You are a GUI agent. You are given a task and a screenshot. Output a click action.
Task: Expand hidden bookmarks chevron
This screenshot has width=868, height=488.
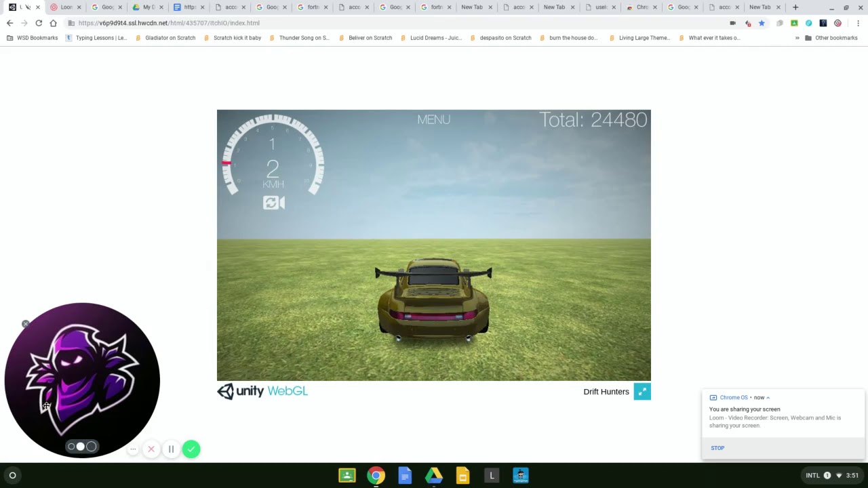click(797, 38)
